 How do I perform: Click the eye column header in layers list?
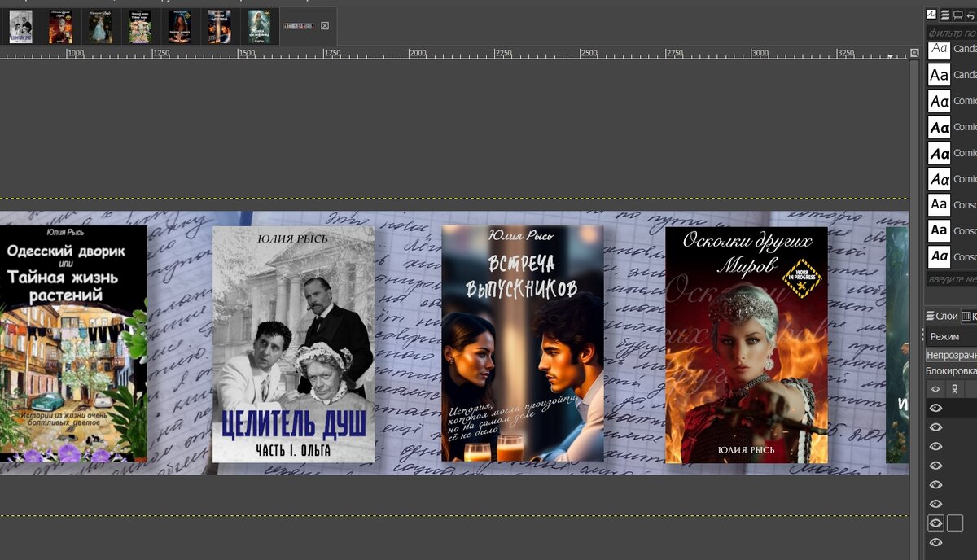935,389
